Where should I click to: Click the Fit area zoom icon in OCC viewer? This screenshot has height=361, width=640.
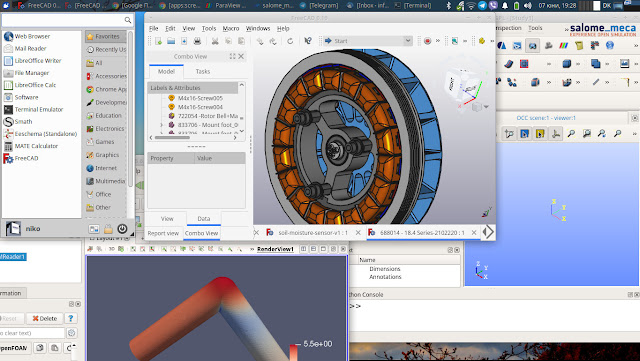click(x=571, y=134)
